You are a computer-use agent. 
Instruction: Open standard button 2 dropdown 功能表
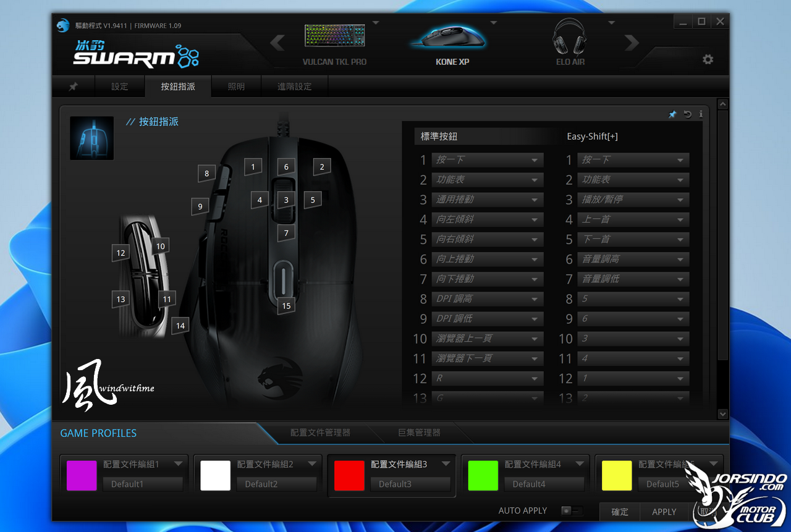point(488,180)
